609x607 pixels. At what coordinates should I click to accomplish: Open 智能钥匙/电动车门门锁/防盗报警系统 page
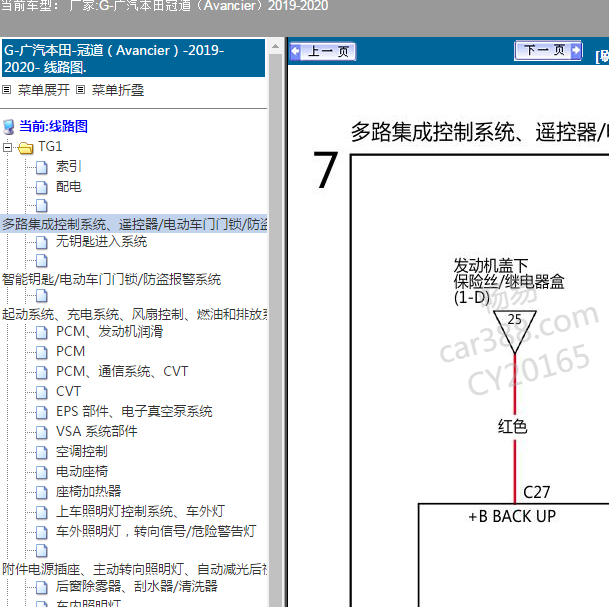click(111, 279)
